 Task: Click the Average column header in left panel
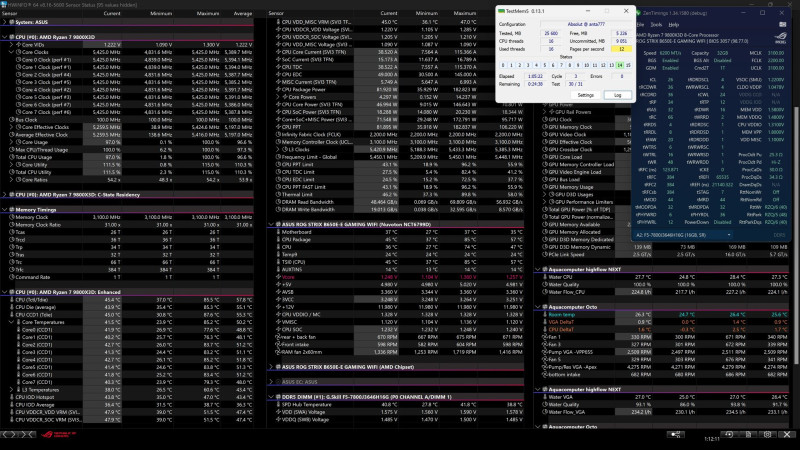243,13
